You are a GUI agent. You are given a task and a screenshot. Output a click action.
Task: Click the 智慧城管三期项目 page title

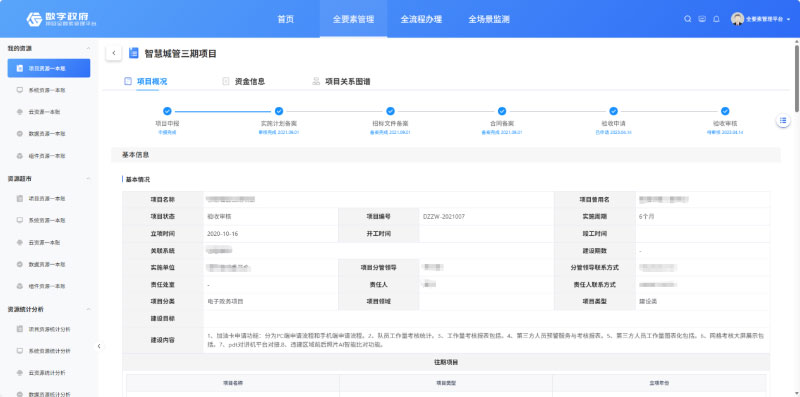point(181,53)
